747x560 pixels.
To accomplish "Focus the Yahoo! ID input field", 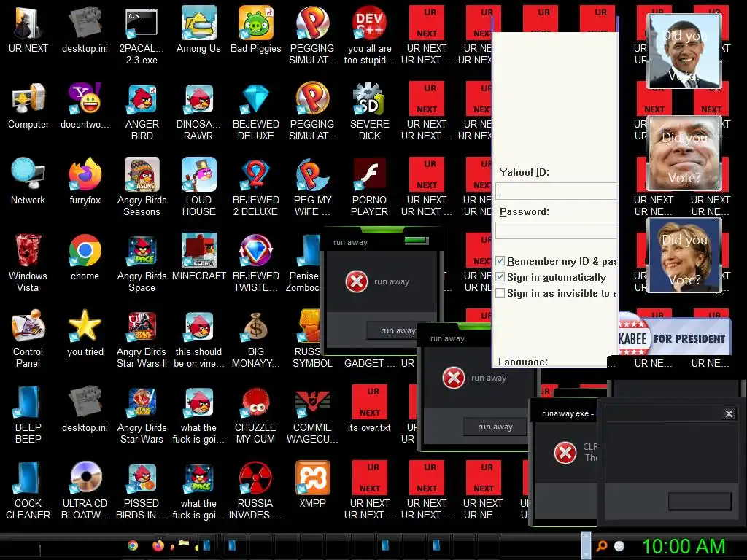I will [x=556, y=190].
